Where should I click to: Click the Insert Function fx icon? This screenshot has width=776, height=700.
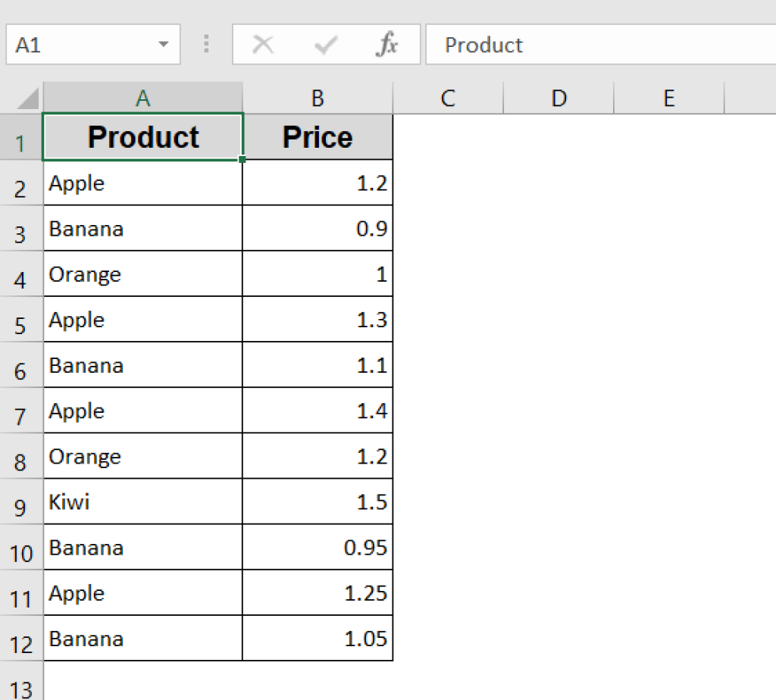(x=386, y=45)
